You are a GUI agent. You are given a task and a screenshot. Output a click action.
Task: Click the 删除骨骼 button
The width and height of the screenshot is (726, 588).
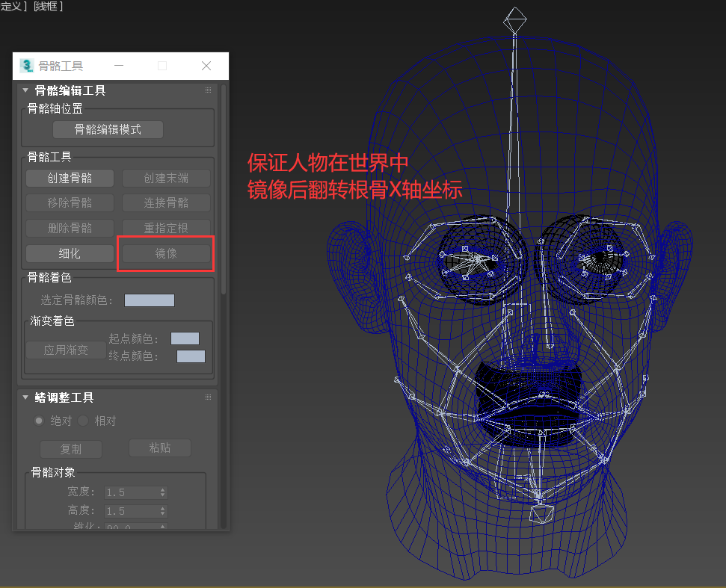tap(70, 228)
